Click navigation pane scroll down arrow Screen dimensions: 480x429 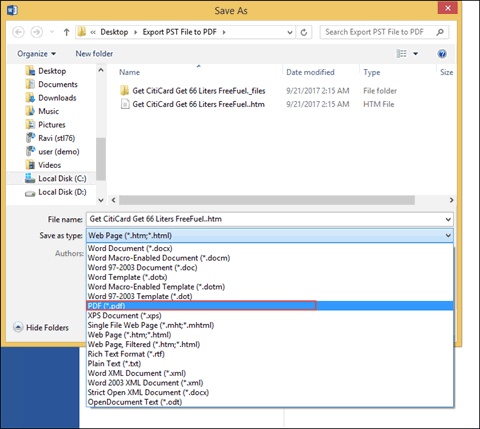pyautogui.click(x=101, y=200)
